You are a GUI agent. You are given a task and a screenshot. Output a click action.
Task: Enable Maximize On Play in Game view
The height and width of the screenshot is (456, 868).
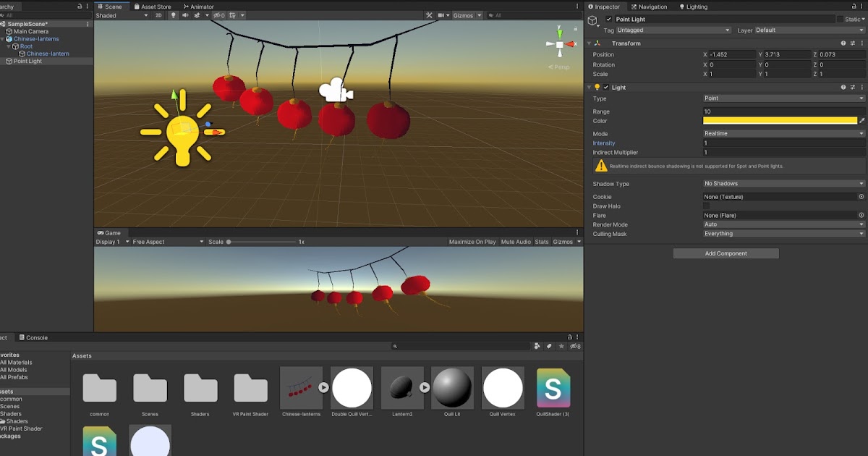click(472, 241)
